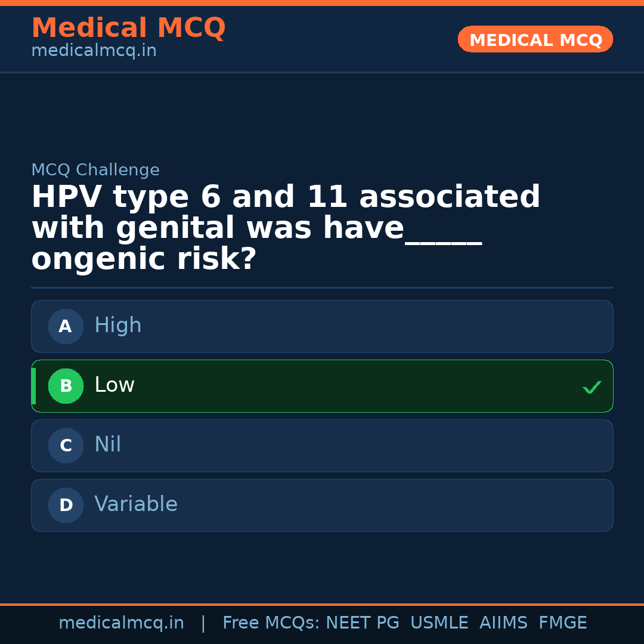Select answer option D Variable
Screen dimensions: 644x644
(322, 505)
